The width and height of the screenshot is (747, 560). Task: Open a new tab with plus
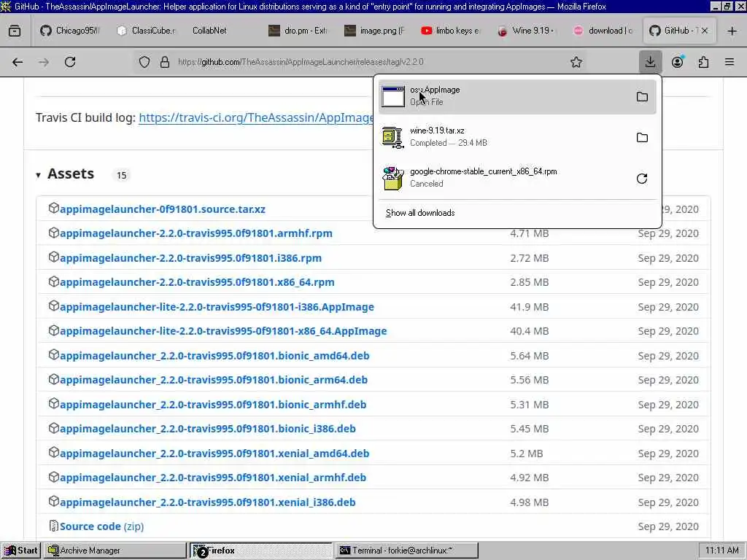click(732, 31)
